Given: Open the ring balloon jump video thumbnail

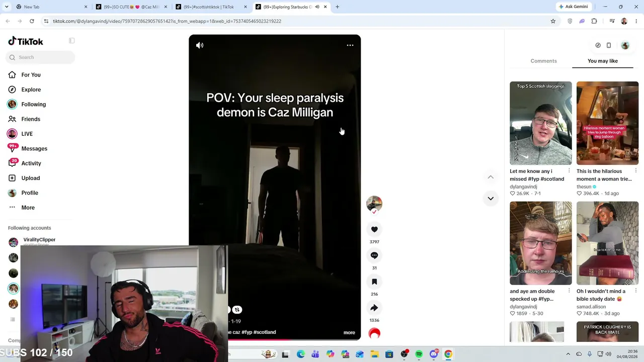Looking at the screenshot, I should point(607,123).
